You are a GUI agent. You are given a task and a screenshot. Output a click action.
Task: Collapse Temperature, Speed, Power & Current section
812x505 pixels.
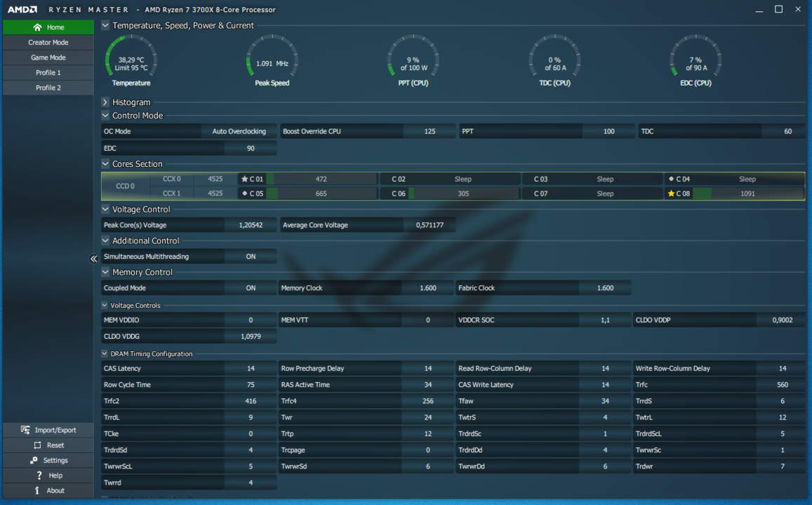pos(105,25)
